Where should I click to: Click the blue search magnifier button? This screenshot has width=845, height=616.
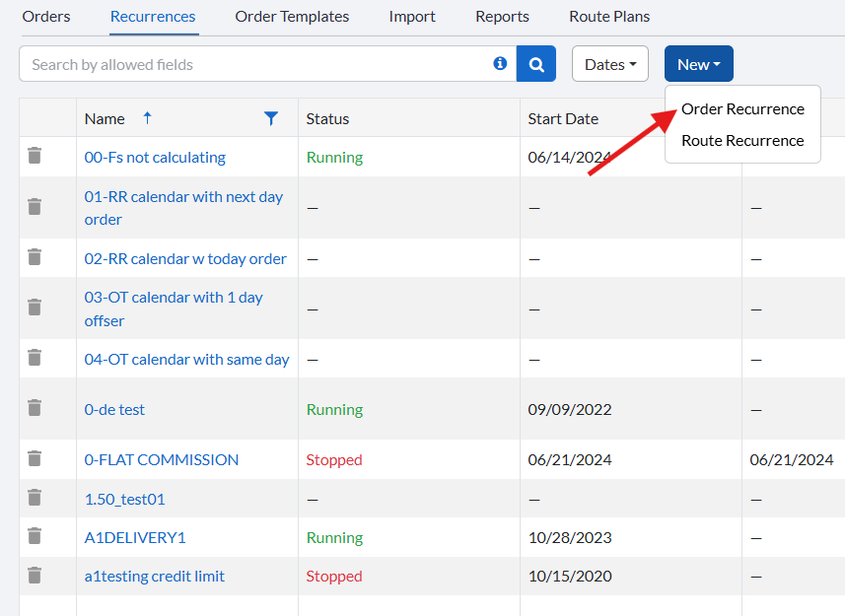[536, 64]
